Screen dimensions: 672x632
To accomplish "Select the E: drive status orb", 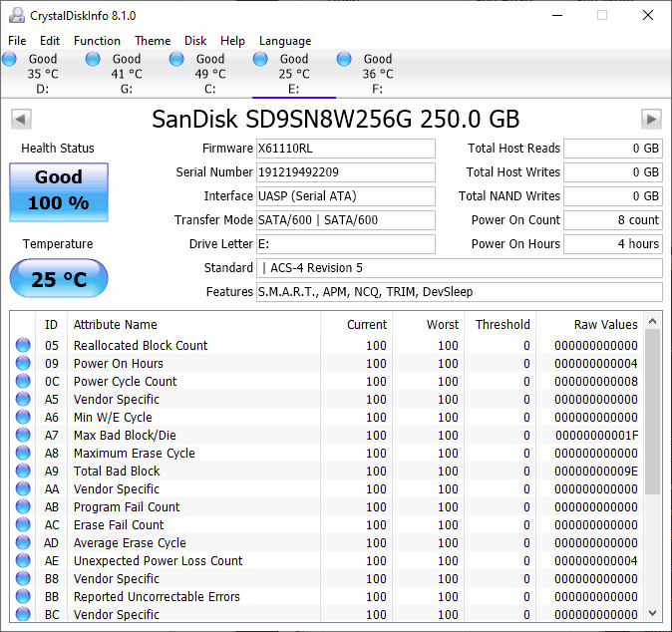I will click(x=260, y=59).
